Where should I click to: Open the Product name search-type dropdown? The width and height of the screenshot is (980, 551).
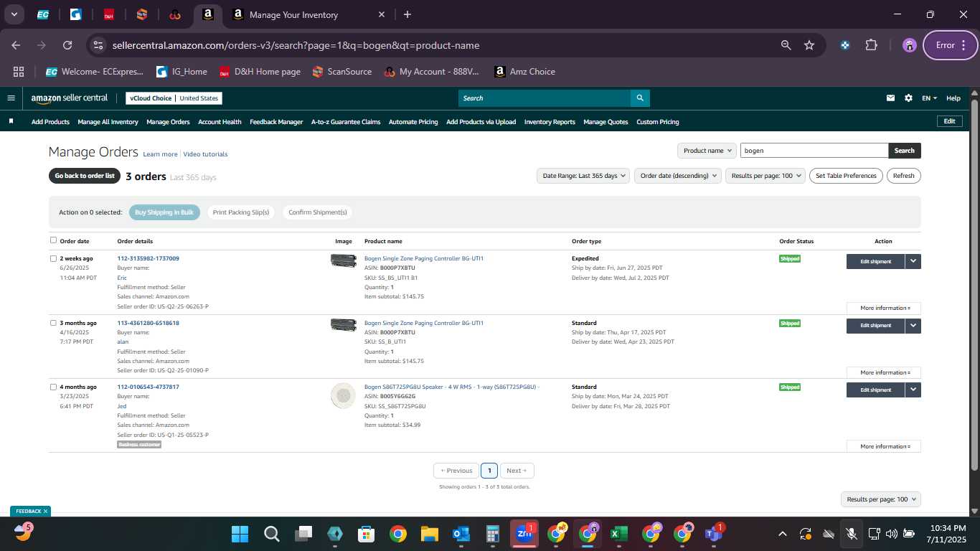coord(707,151)
